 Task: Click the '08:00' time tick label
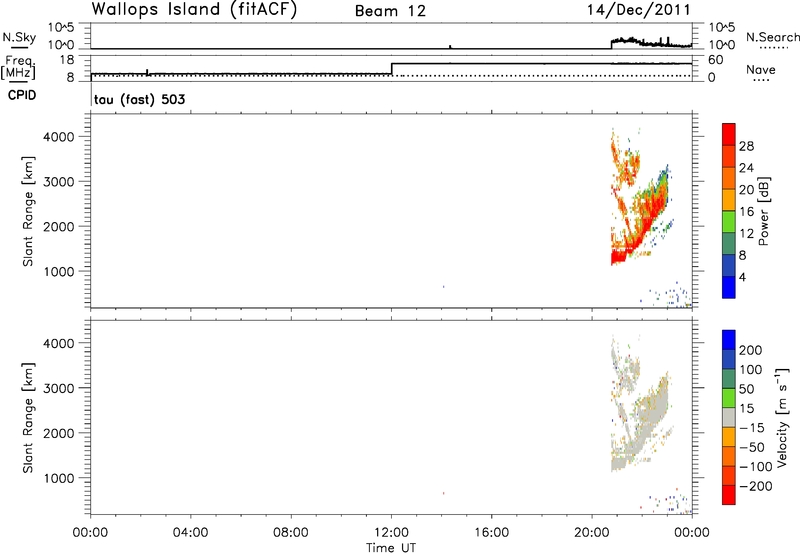click(x=290, y=533)
